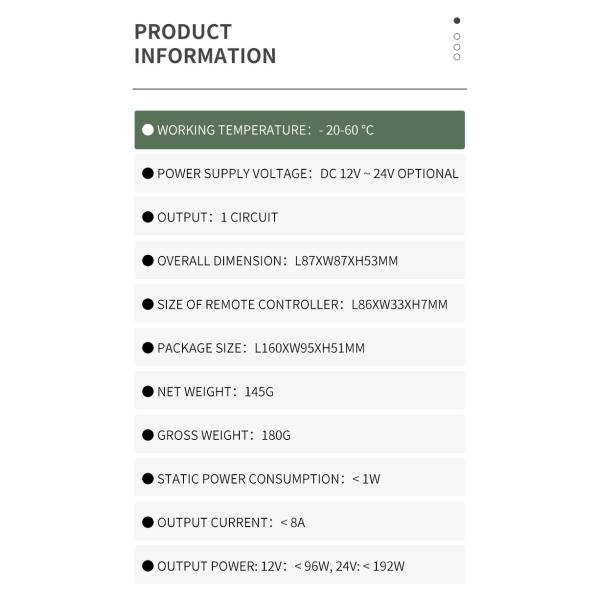The width and height of the screenshot is (600, 600).
Task: Click the DC 12V ~ 24V Optional text
Action: pos(389,173)
